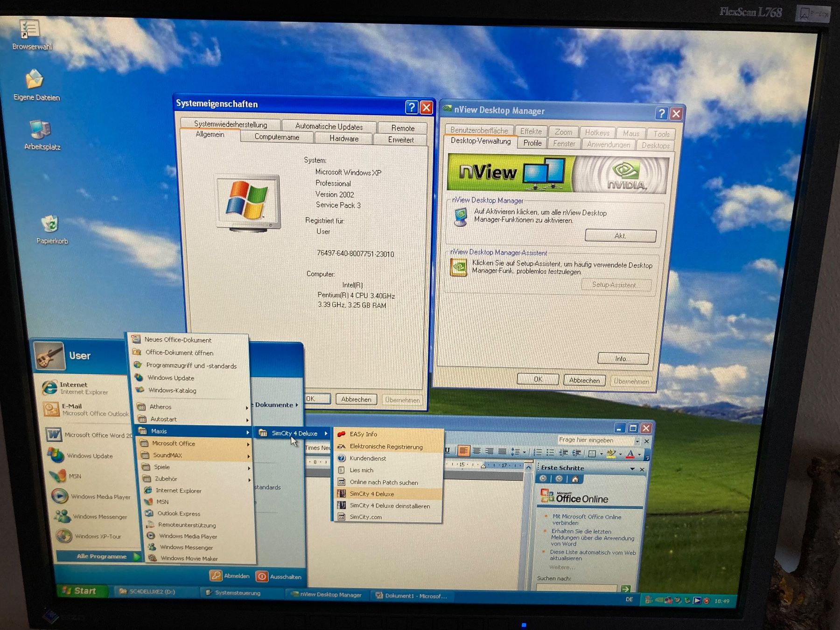The height and width of the screenshot is (630, 840).
Task: Click Ausschalten button in Start menu
Action: 279,576
